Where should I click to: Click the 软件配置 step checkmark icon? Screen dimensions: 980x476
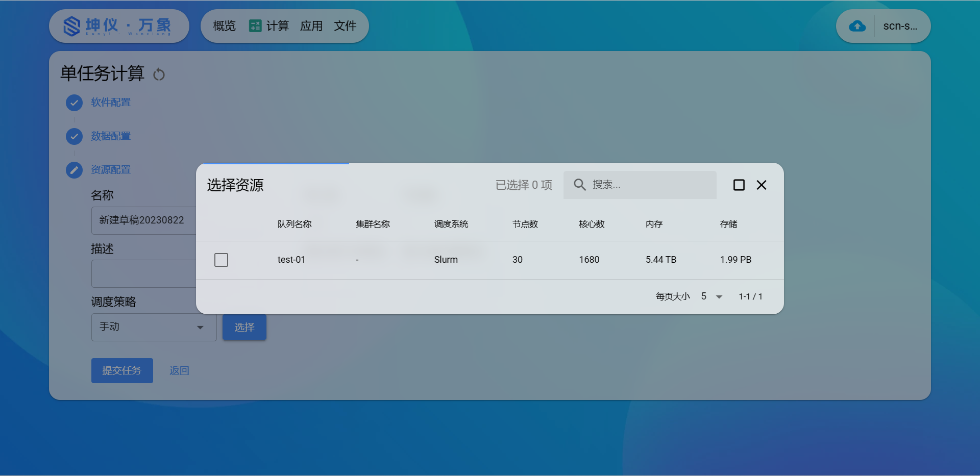tap(74, 103)
